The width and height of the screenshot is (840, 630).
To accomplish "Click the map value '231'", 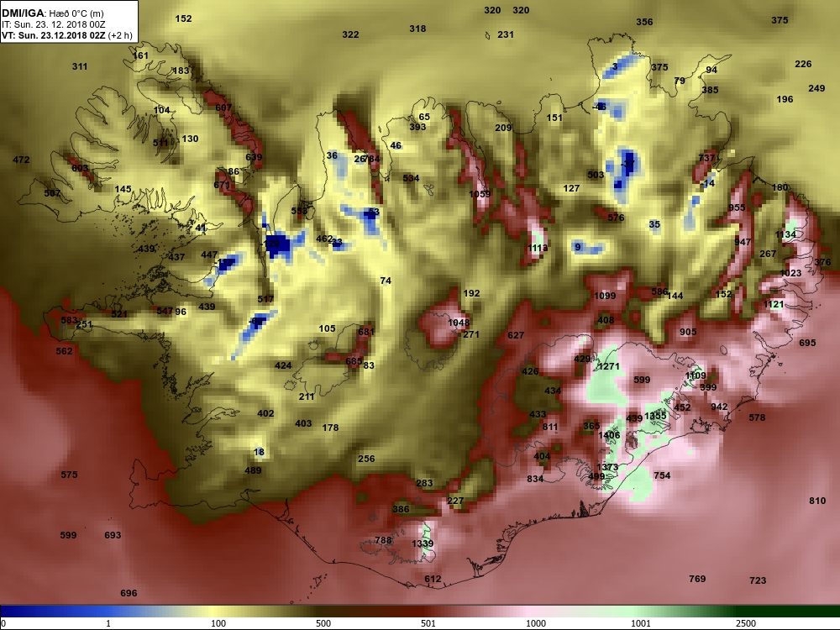I will point(505,34).
